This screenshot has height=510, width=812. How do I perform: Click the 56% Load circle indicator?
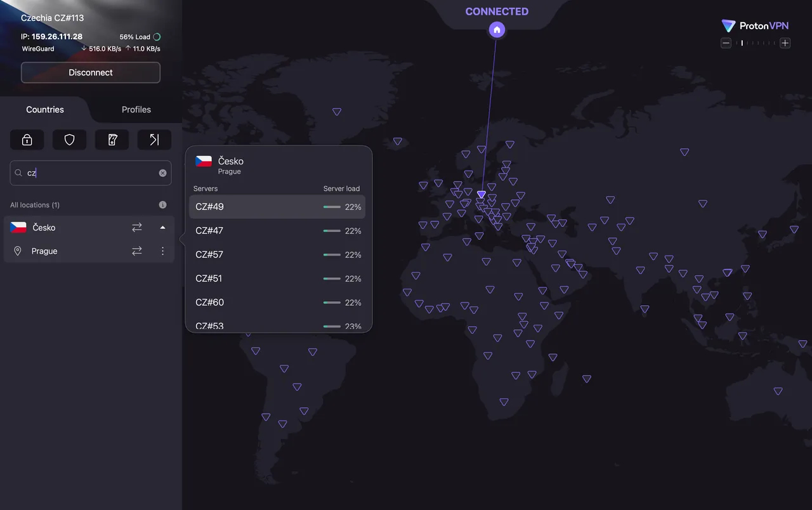click(x=157, y=37)
